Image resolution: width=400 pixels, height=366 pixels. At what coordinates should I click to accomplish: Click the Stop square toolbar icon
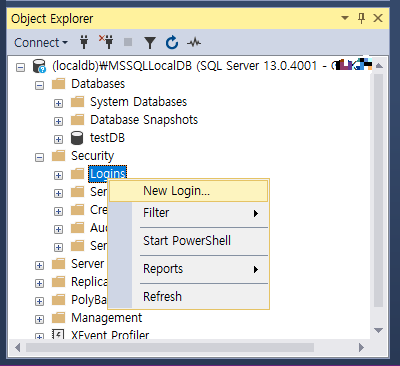[x=128, y=42]
